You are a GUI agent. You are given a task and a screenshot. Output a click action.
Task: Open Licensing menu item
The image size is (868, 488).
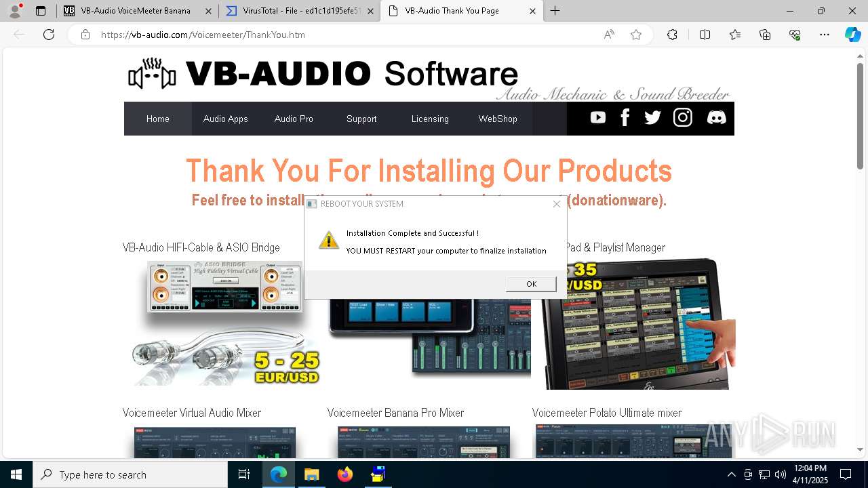430,119
